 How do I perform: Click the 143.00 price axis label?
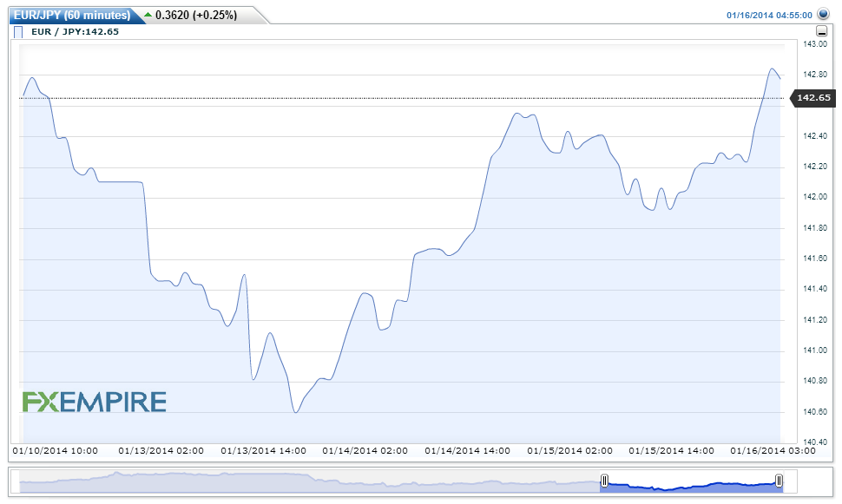[x=815, y=44]
